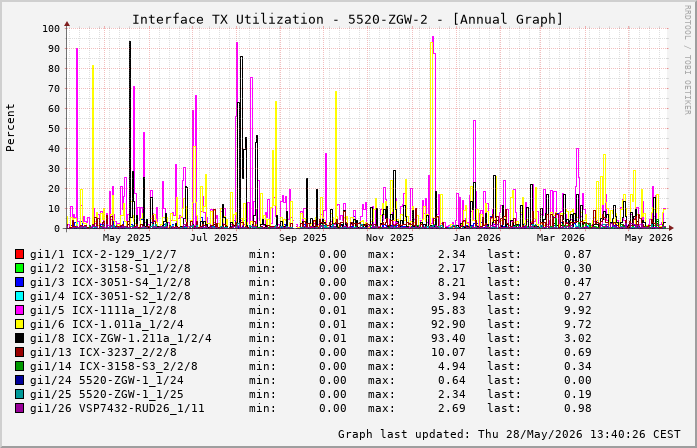Click the blue gi1/3 legend color swatch
This screenshot has height=448, width=697.
tap(20, 282)
